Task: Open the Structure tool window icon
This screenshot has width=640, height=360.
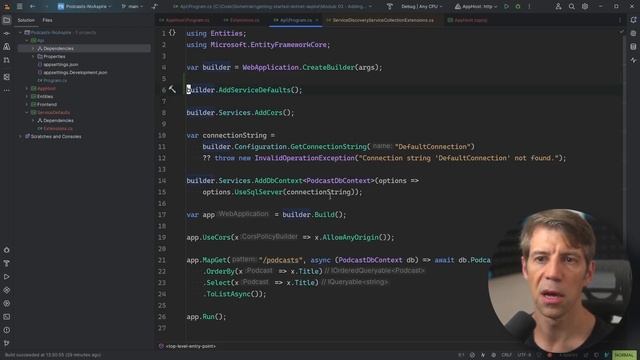Action: click(7, 76)
